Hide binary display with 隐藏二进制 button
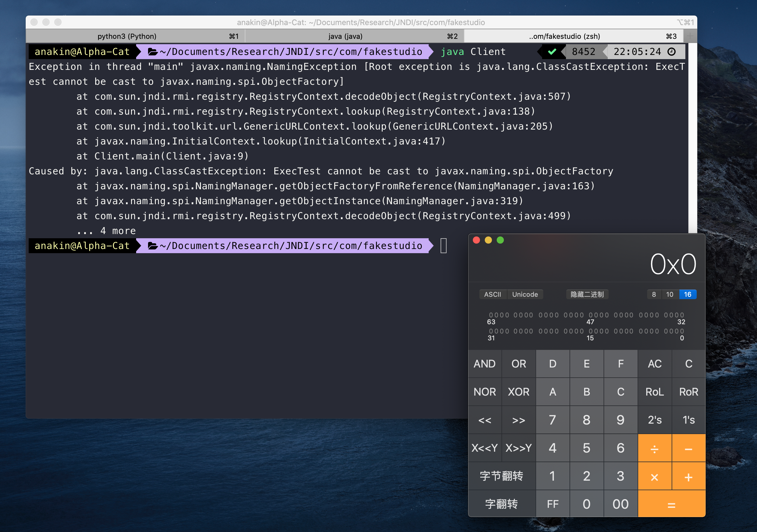Image resolution: width=757 pixels, height=532 pixels. coord(587,294)
